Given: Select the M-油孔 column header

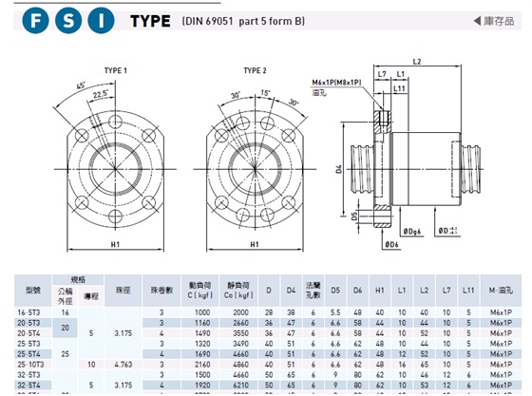Looking at the screenshot, I should (501, 291).
